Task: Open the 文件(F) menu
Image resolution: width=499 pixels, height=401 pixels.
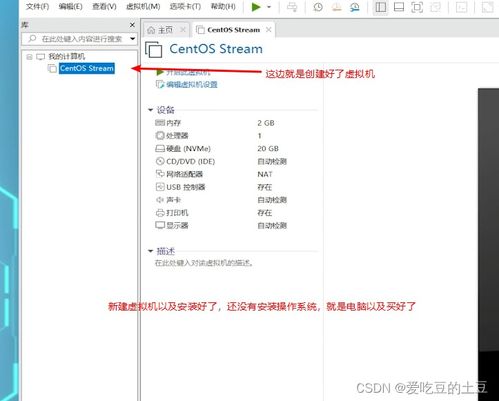Action: point(37,6)
